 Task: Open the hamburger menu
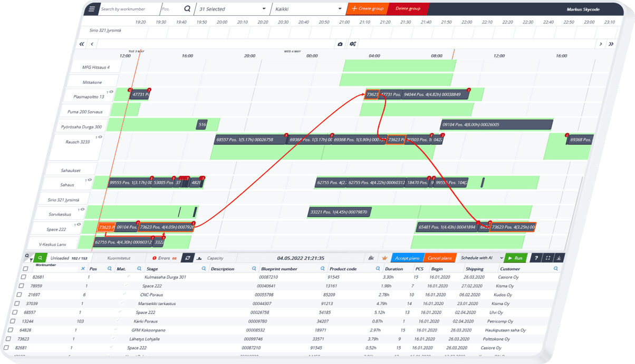pyautogui.click(x=92, y=9)
